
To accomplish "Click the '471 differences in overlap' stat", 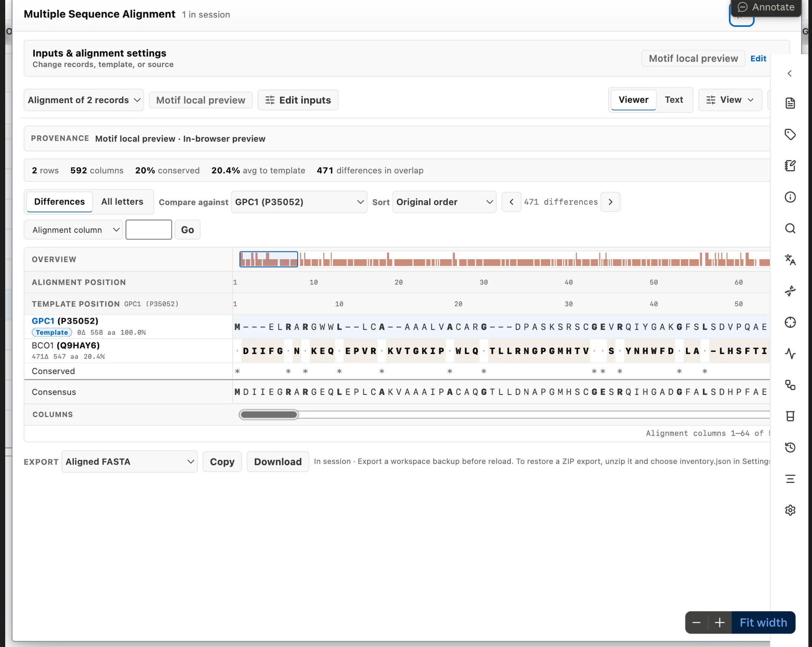I will (370, 171).
